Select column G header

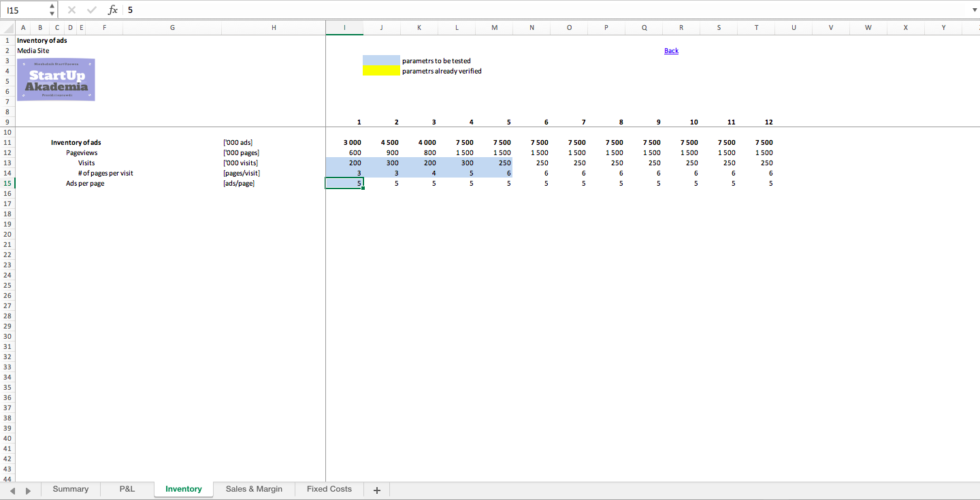172,28
